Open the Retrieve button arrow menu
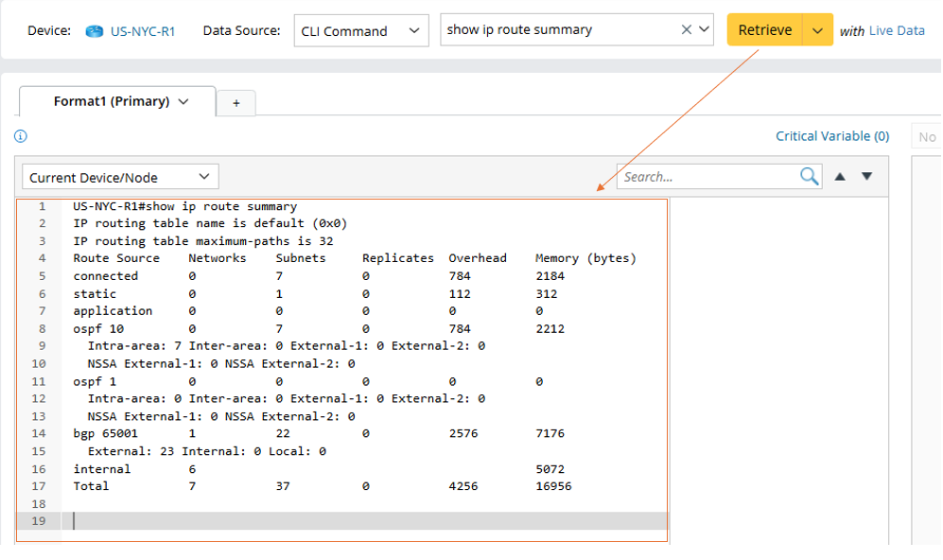This screenshot has width=943, height=560. (x=818, y=30)
